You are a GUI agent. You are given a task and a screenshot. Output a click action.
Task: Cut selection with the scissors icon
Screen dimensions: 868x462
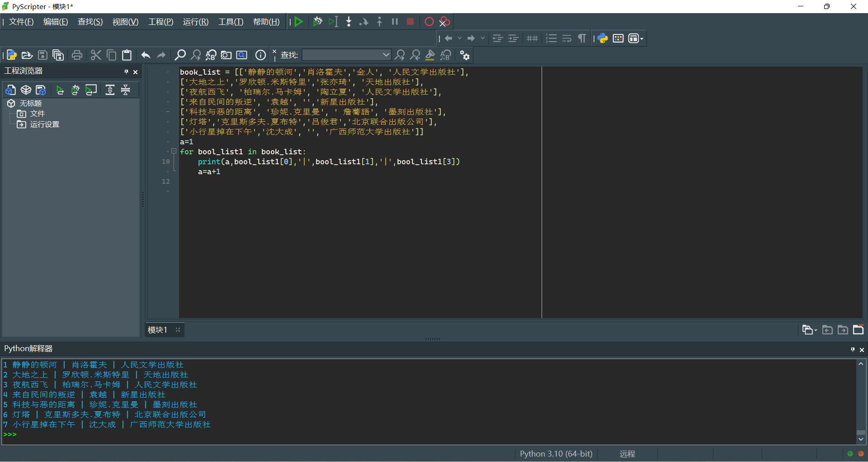pos(96,55)
